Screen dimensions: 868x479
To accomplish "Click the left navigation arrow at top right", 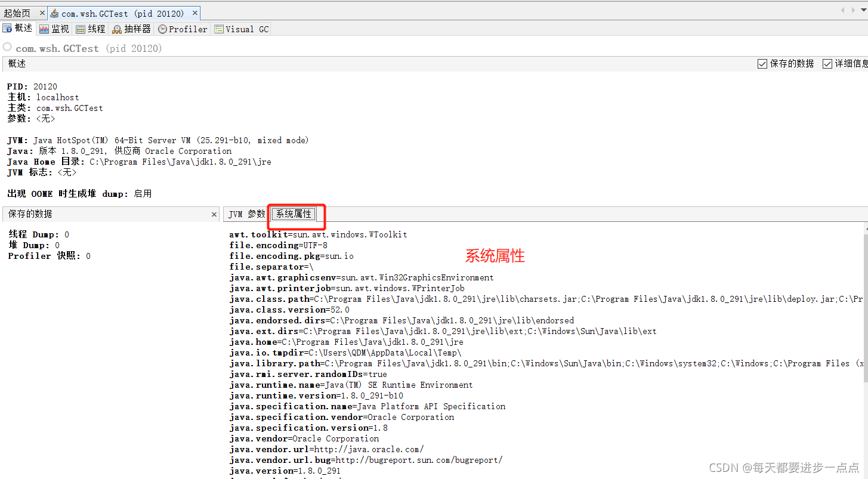I will tap(843, 9).
